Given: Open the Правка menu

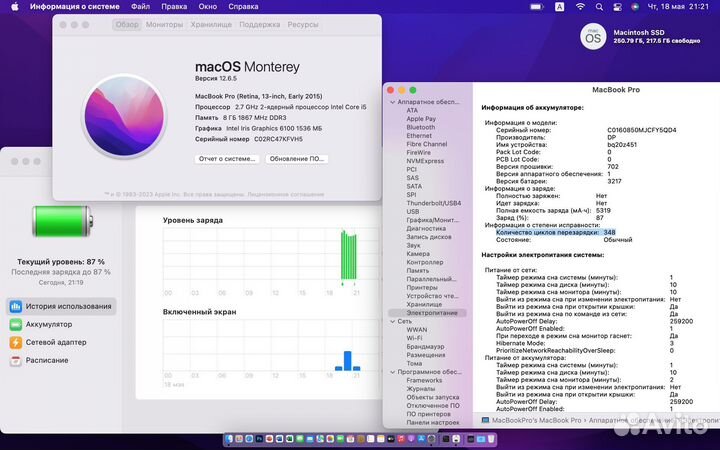Looking at the screenshot, I should 174,7.
